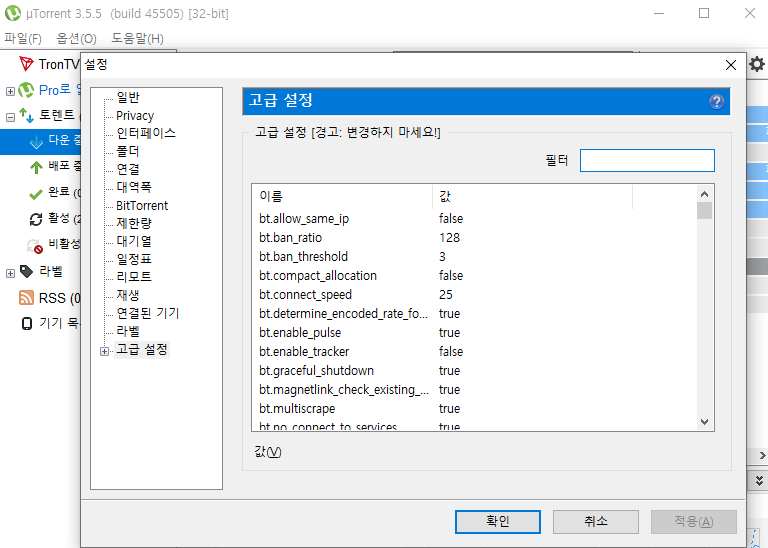This screenshot has height=548, width=768.
Task: Click the right scroll arrow in main window
Action: coord(762,455)
